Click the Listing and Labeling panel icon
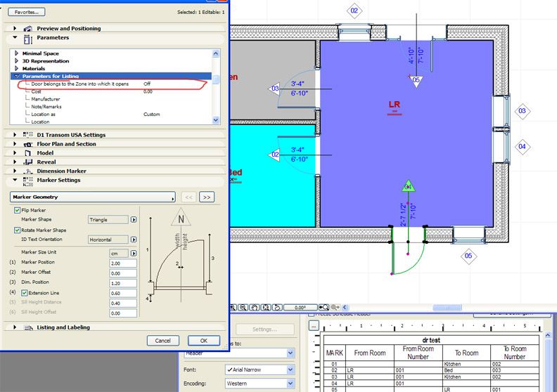 [x=28, y=327]
